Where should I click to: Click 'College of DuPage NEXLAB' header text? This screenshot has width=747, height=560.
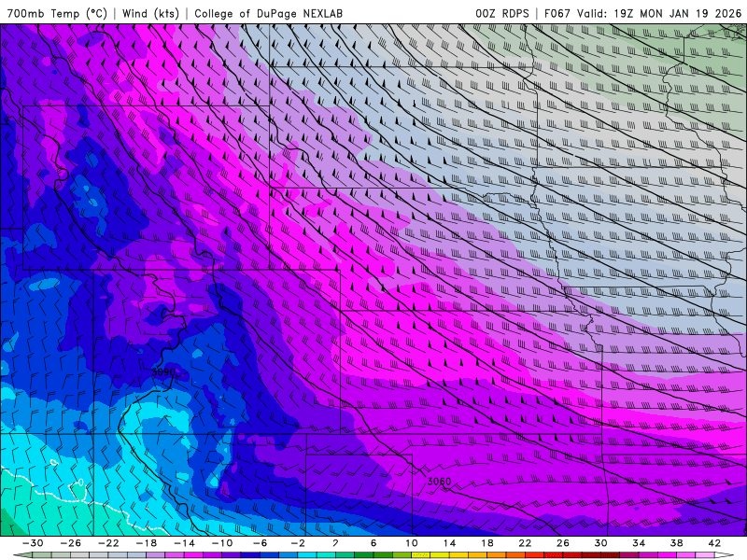(x=268, y=13)
